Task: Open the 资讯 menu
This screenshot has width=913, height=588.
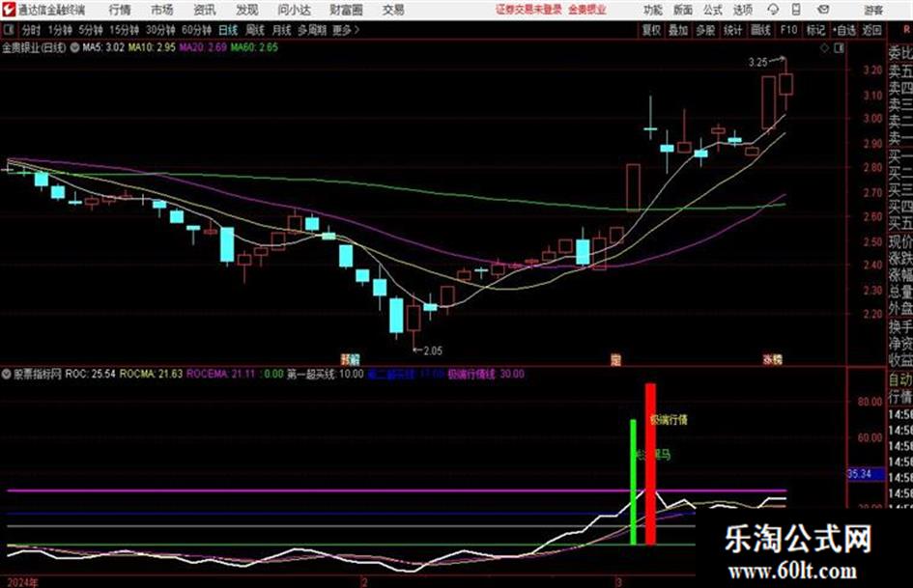Action: coord(205,10)
